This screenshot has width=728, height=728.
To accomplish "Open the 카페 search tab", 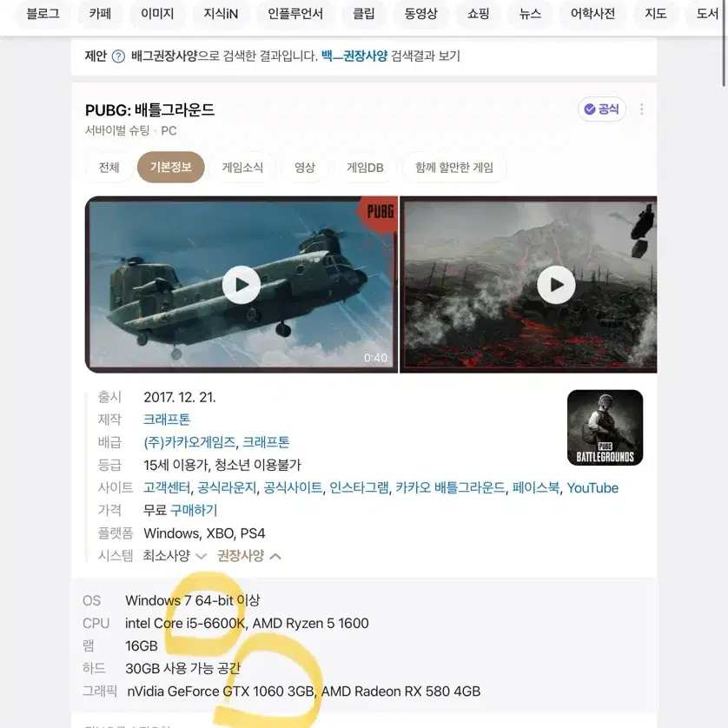I will (x=100, y=14).
